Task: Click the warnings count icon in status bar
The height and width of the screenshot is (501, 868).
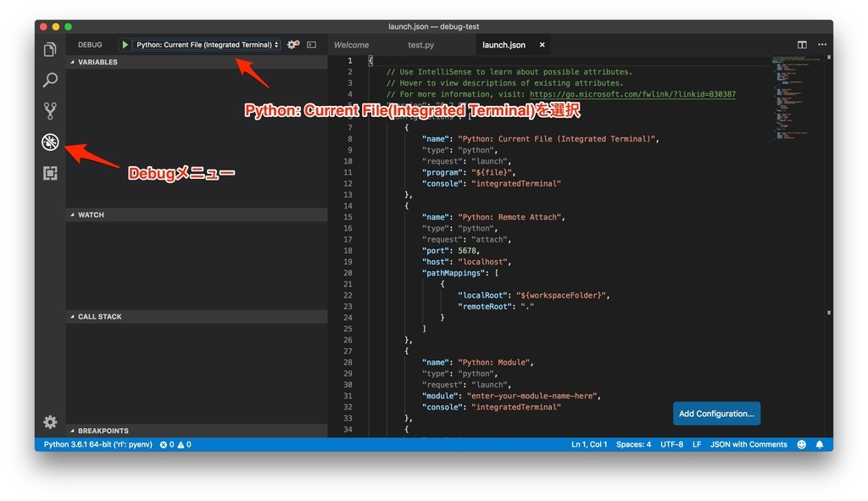Action: [184, 444]
